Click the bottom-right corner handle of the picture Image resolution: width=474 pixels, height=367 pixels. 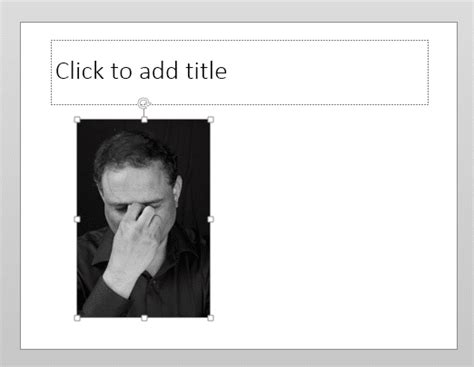[211, 318]
